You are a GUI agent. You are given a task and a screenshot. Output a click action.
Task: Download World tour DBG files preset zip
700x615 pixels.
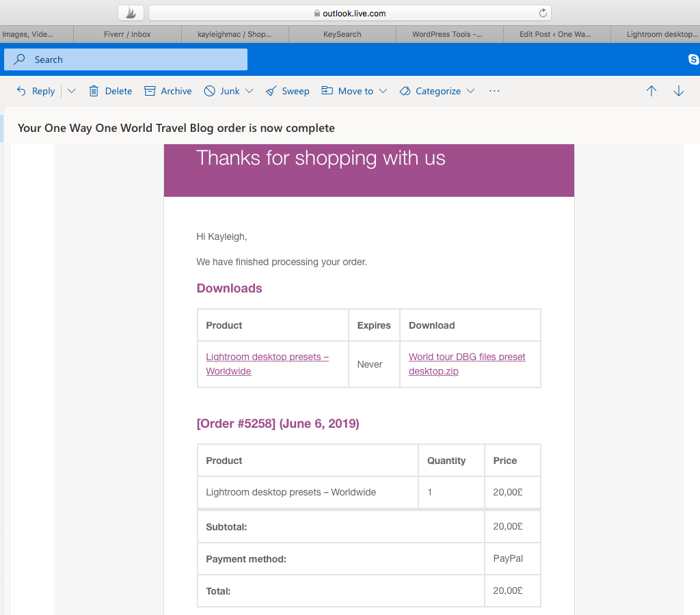click(467, 364)
